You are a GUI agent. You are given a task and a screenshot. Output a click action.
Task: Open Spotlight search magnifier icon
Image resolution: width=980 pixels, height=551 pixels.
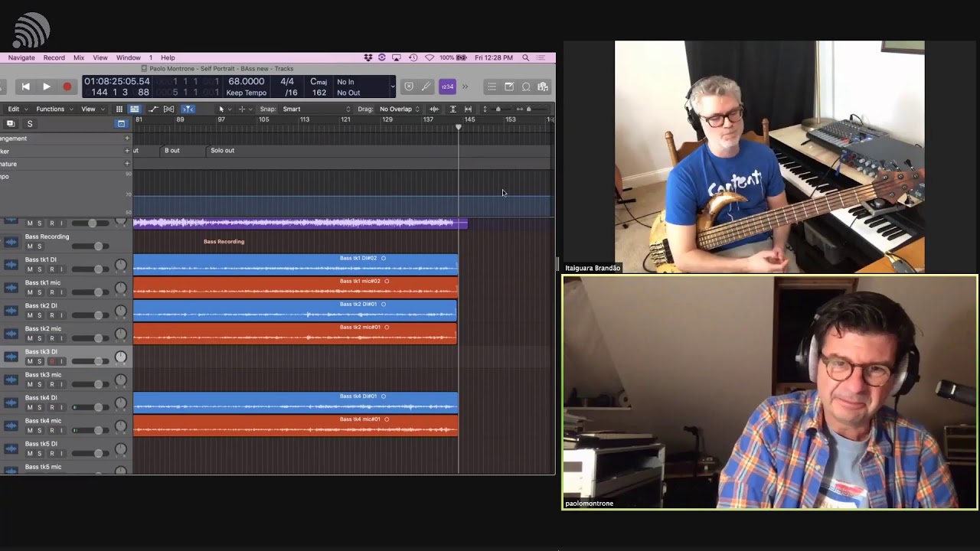click(x=525, y=57)
